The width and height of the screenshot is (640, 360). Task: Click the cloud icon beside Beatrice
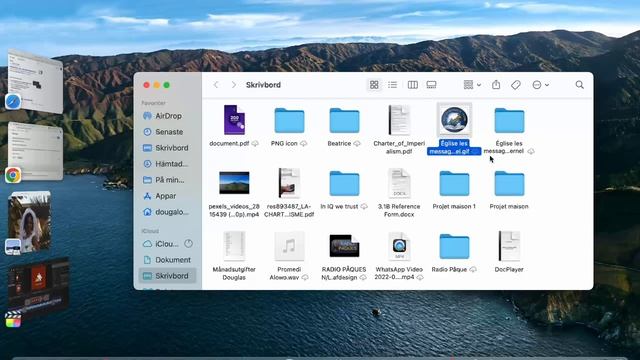coord(357,144)
